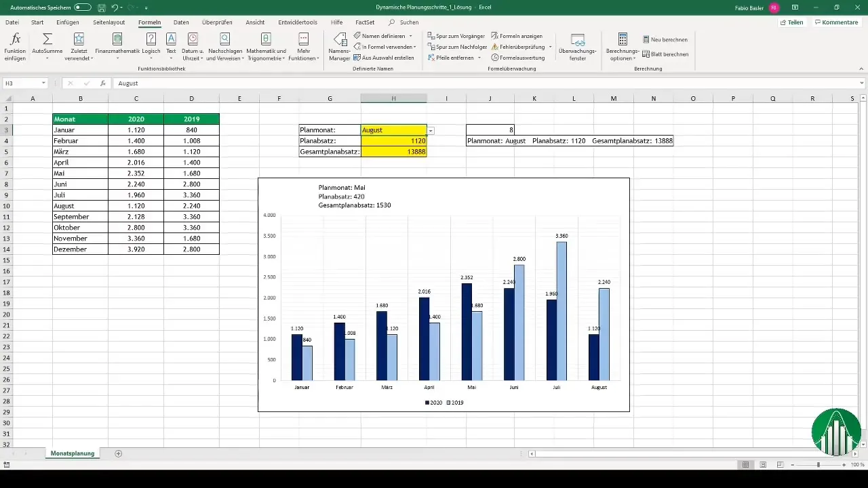The width and height of the screenshot is (868, 488).
Task: Switch to the Ansicht tab
Action: coord(255,22)
